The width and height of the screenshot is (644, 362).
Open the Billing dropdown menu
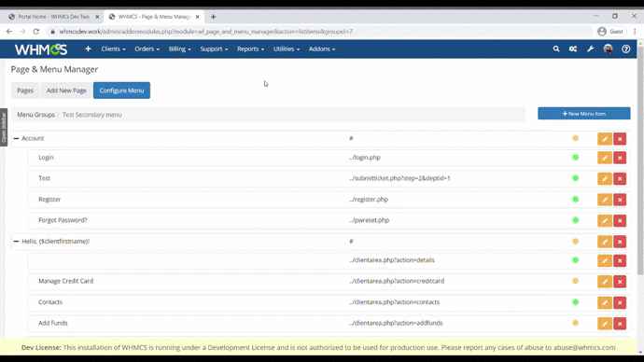(179, 49)
